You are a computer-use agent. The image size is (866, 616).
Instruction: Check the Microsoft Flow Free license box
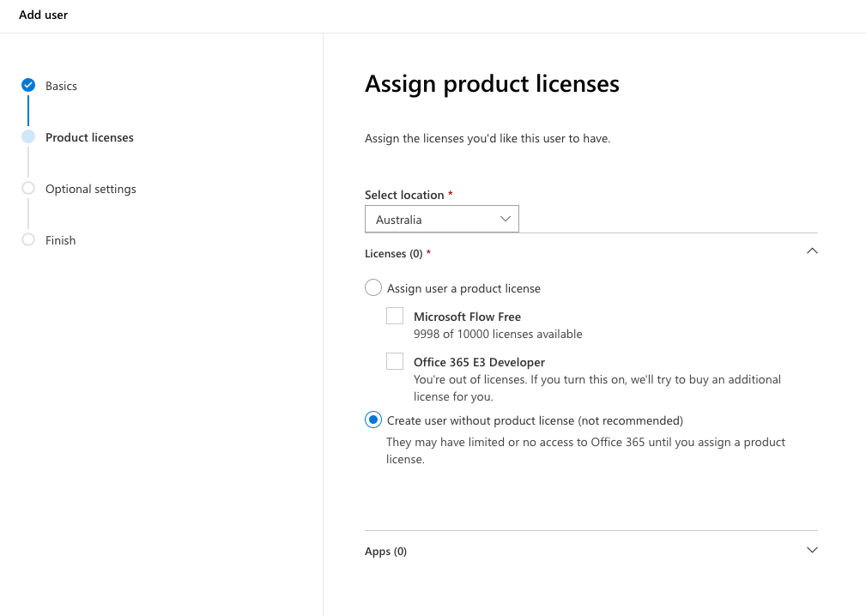click(x=395, y=316)
